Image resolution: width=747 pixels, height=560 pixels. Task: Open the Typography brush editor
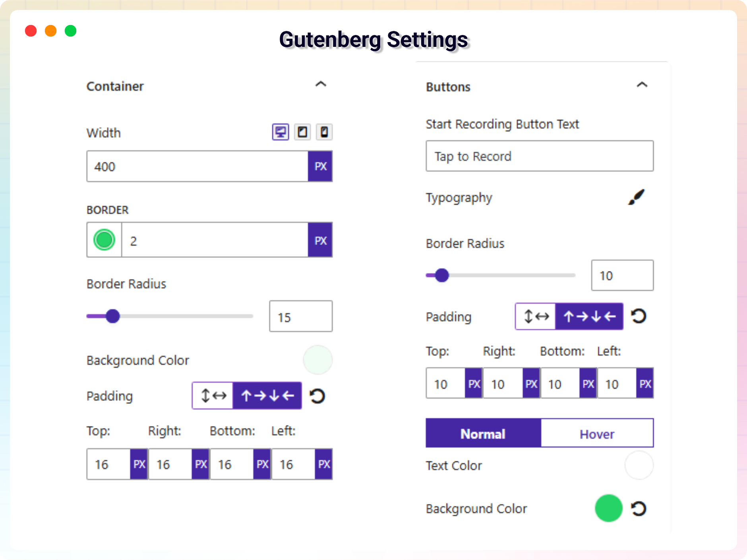[x=636, y=197]
